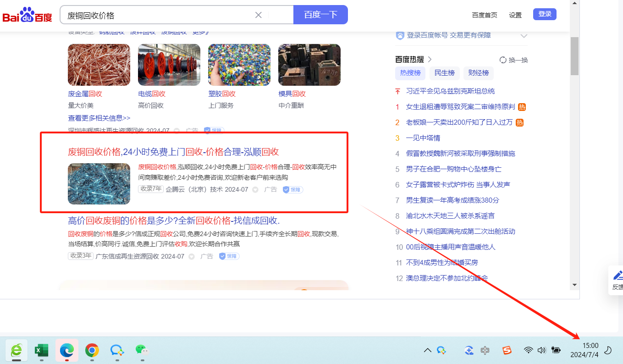This screenshot has height=364, width=623.
Task: Open Google Chrome from the taskbar
Action: pyautogui.click(x=92, y=351)
